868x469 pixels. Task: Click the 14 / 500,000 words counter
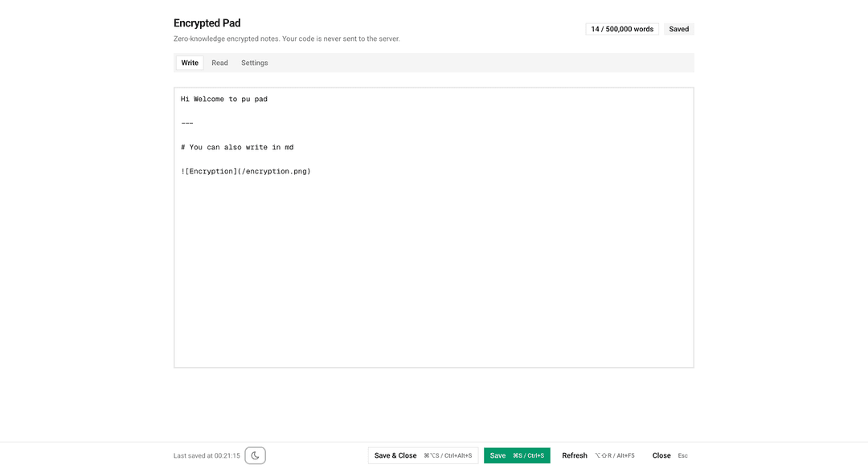622,29
